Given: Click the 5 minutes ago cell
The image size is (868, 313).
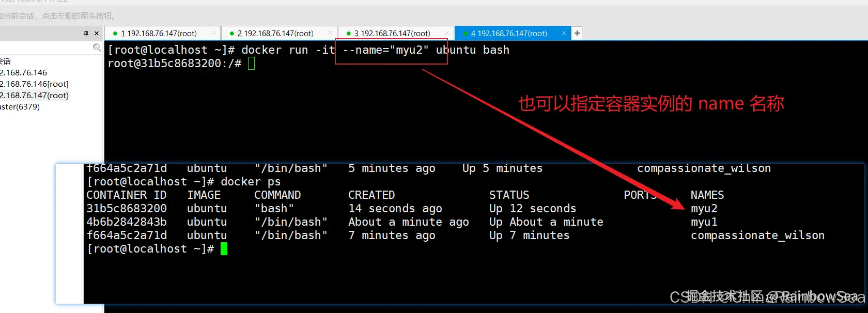Looking at the screenshot, I should 392,168.
